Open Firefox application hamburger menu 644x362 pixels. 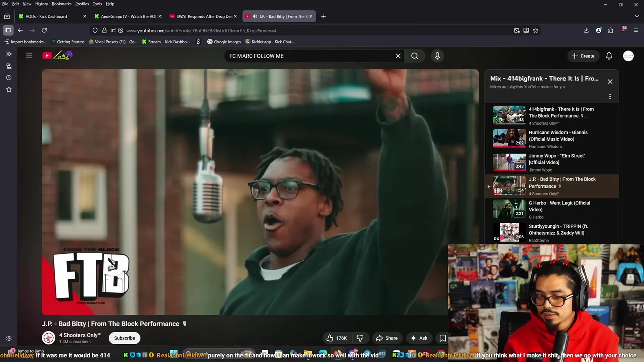[636, 30]
